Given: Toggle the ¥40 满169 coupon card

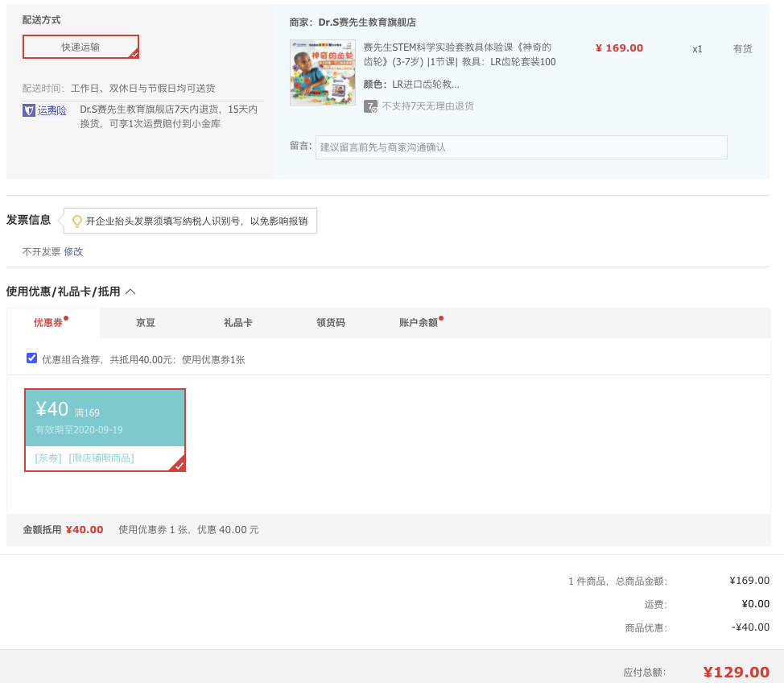Looking at the screenshot, I should [x=105, y=430].
